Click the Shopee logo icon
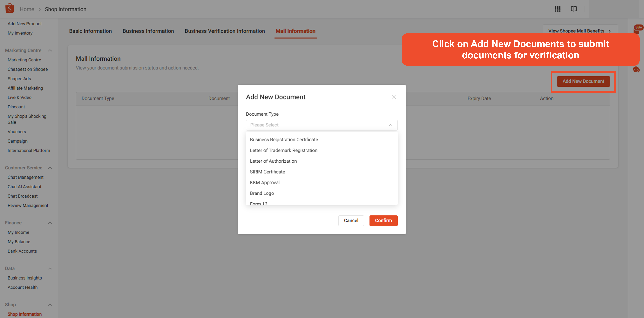The height and width of the screenshot is (318, 644). (10, 8)
